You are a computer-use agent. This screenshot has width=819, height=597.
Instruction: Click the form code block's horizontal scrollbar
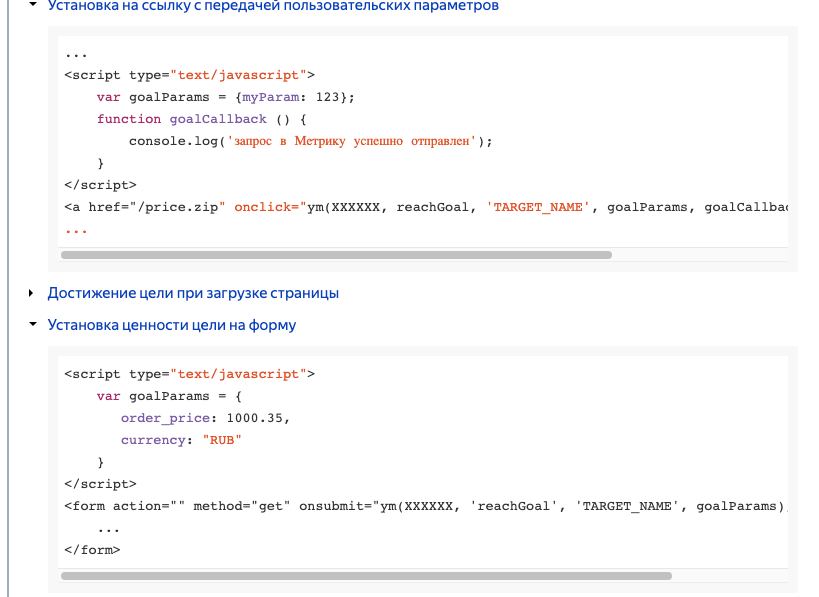[x=366, y=576]
